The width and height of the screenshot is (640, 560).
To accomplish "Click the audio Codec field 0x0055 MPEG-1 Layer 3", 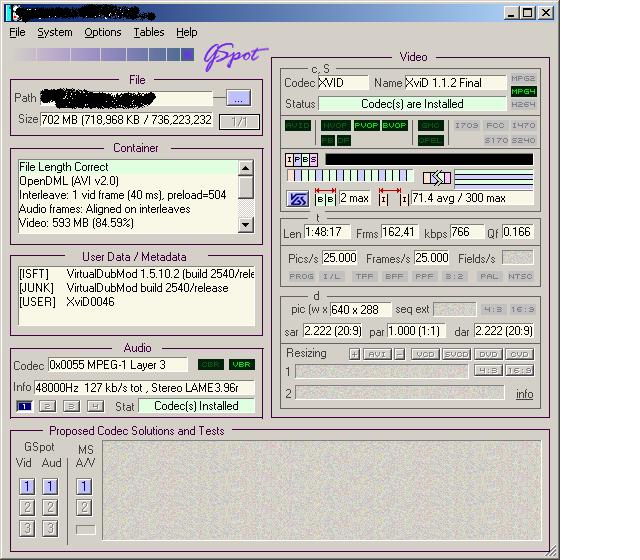I will click(x=118, y=364).
